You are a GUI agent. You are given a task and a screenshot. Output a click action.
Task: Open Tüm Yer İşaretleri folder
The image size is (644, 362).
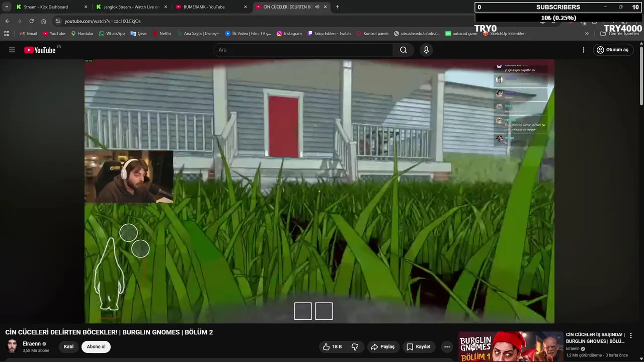click(x=619, y=34)
